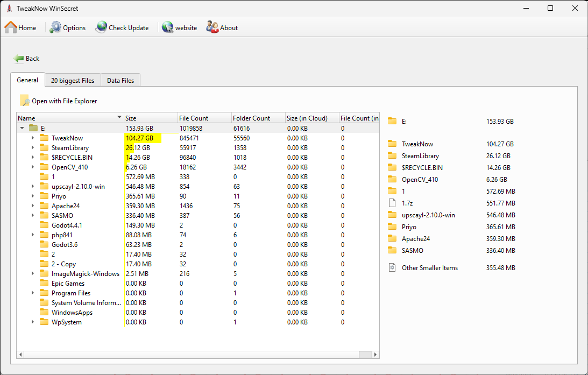
Task: Click ImageMagick-Windows folder icon in tree
Action: click(x=44, y=273)
